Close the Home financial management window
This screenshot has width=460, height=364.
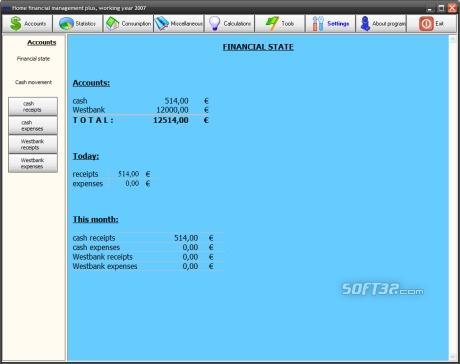click(x=452, y=8)
